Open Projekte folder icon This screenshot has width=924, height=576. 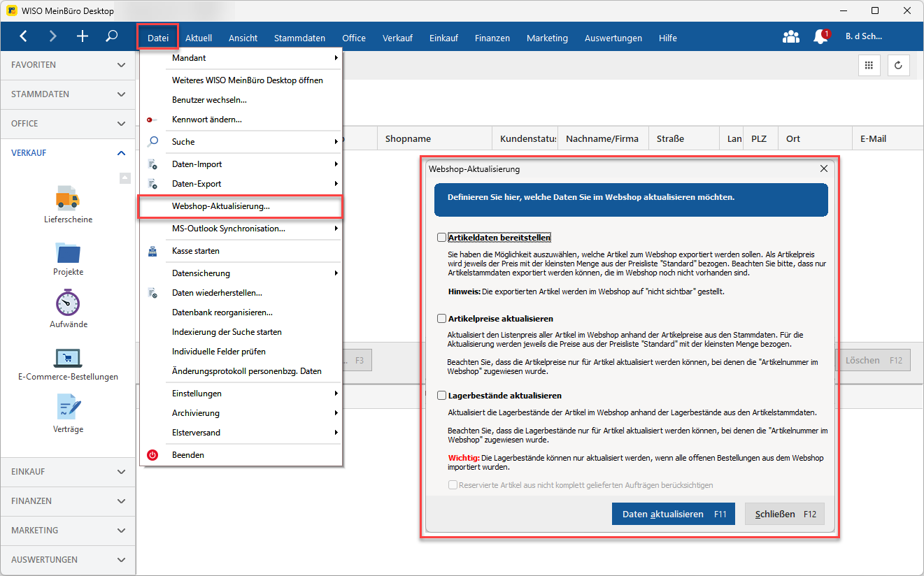68,252
